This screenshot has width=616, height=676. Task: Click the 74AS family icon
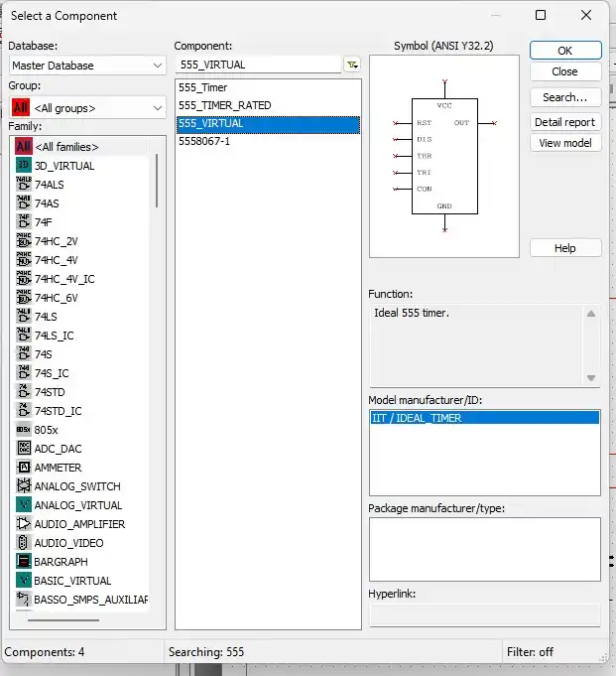[24, 203]
